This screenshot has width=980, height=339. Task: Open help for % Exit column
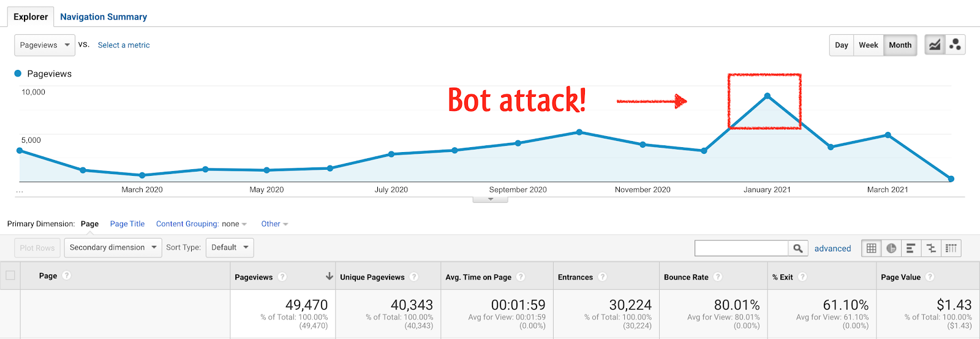(x=802, y=277)
